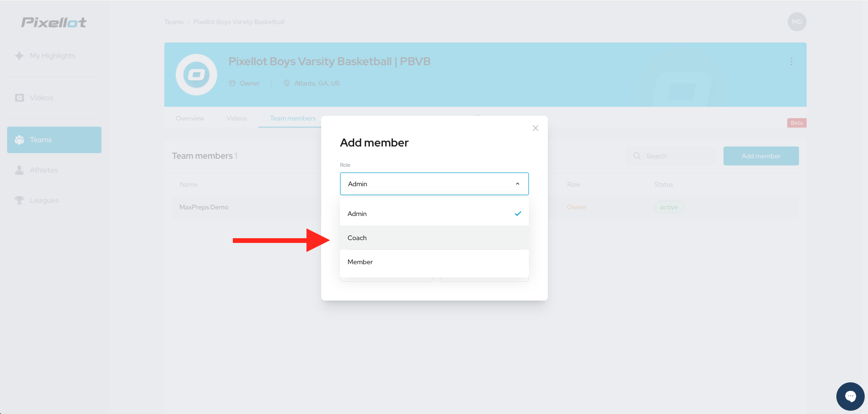Click the Status column header
This screenshot has width=868, height=414.
(x=664, y=184)
